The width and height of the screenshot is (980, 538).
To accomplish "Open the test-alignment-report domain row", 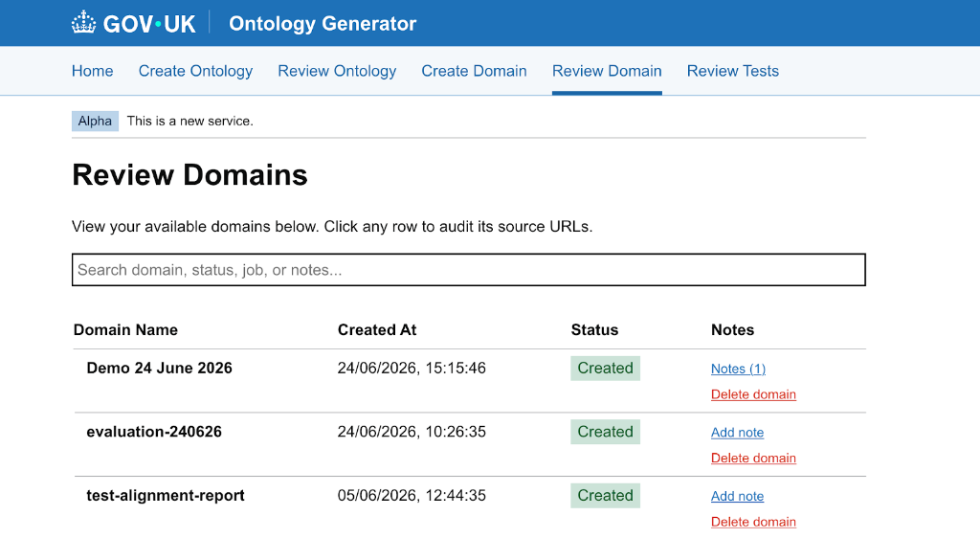I will [470, 507].
